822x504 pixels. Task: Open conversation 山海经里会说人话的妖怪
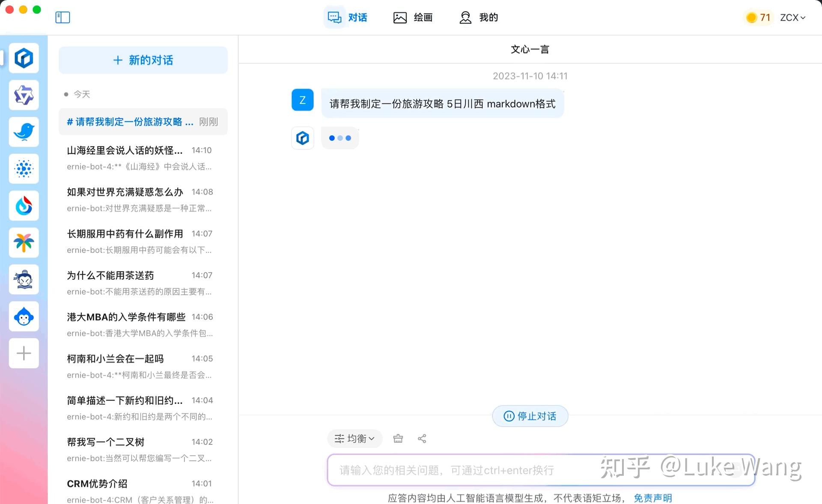[x=143, y=158]
